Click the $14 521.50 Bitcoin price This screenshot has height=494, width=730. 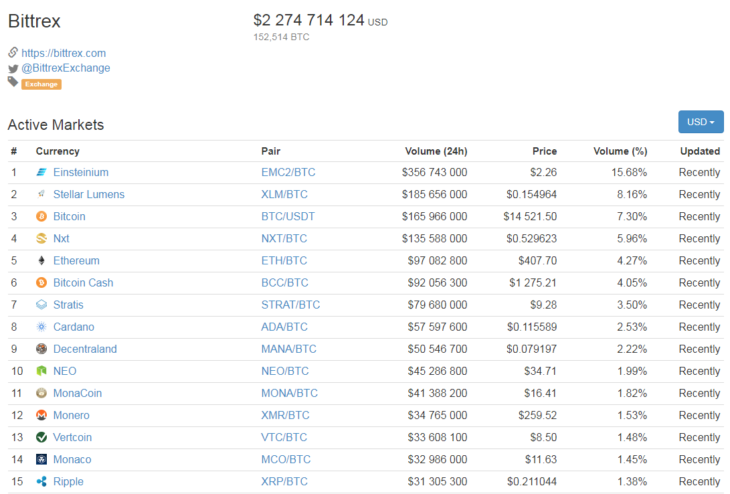(530, 217)
